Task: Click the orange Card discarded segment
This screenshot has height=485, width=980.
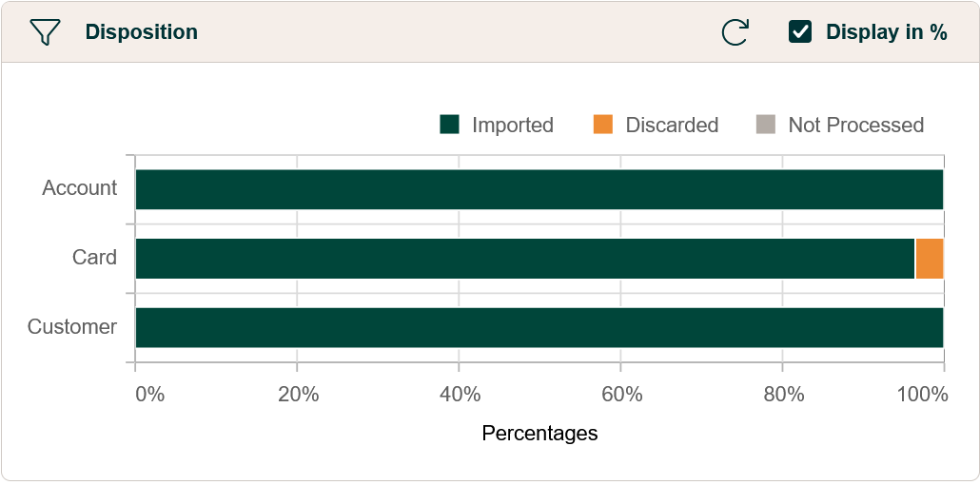Action: [x=930, y=259]
